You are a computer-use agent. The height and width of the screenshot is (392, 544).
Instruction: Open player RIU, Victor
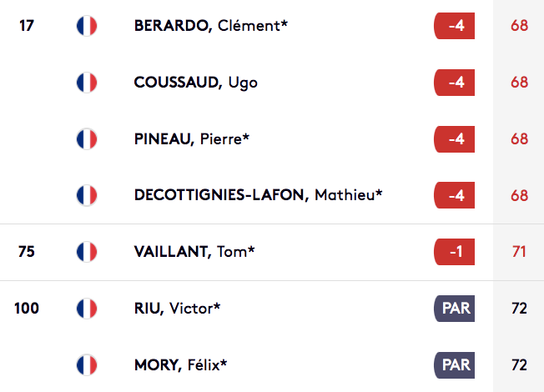click(x=177, y=309)
